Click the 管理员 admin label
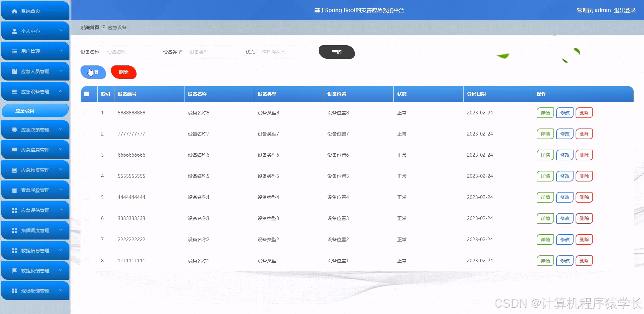644x314 pixels. (594, 10)
